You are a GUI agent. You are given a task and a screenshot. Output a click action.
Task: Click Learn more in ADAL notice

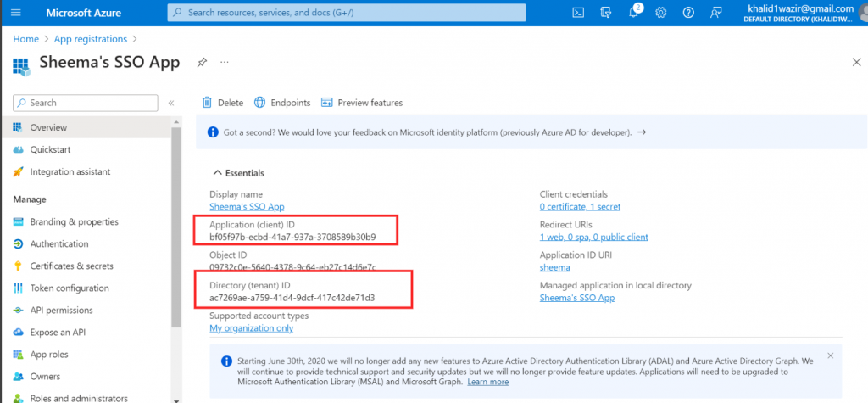[487, 382]
